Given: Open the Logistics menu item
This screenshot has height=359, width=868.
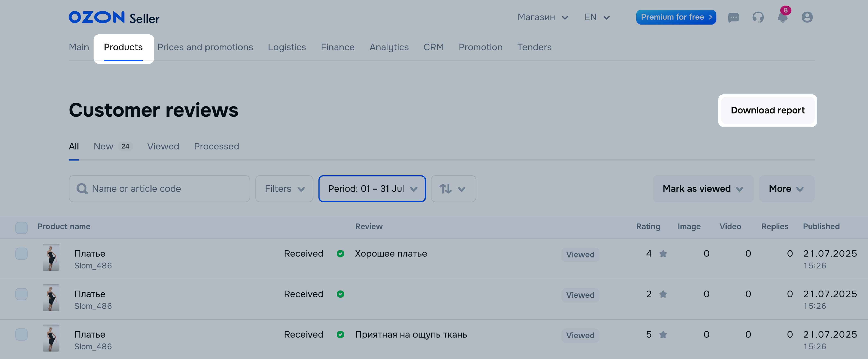Looking at the screenshot, I should [287, 47].
